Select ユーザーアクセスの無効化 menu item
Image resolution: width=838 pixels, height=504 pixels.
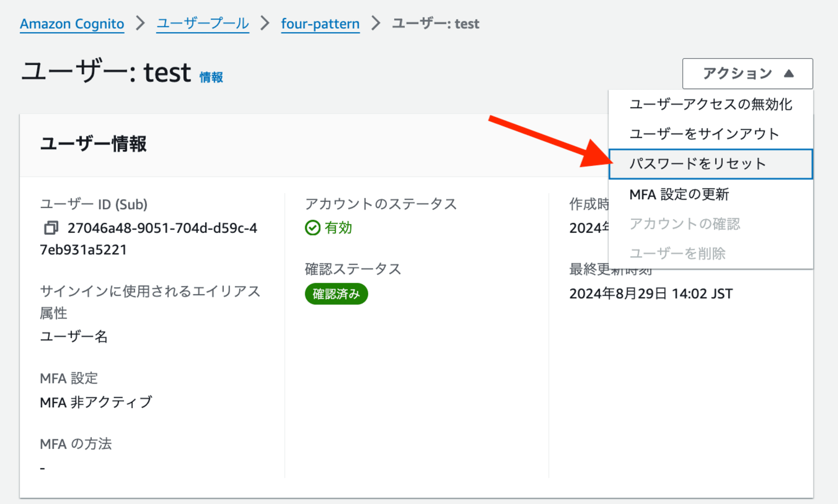(711, 104)
